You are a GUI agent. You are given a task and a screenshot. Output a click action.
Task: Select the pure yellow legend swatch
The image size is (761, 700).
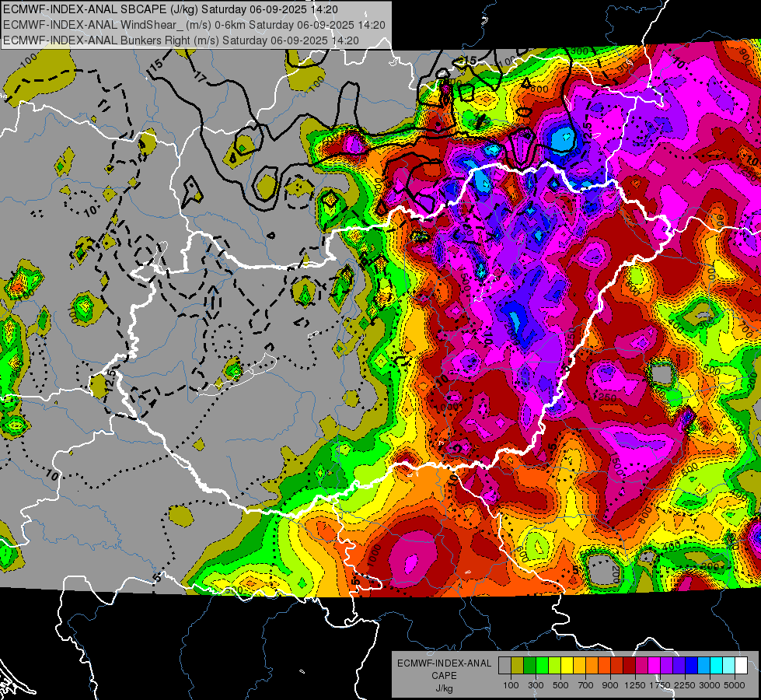[567, 666]
